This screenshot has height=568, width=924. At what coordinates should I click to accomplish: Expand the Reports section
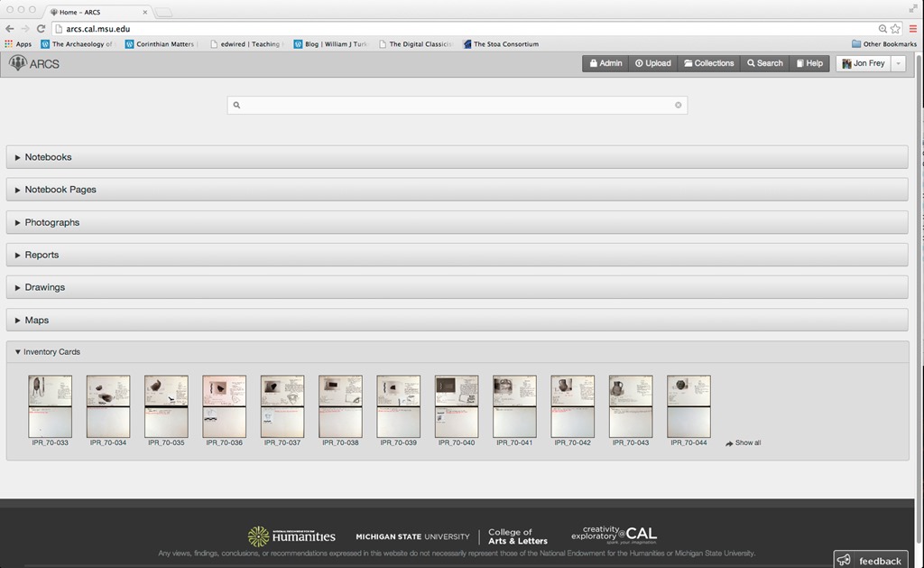pyautogui.click(x=42, y=255)
